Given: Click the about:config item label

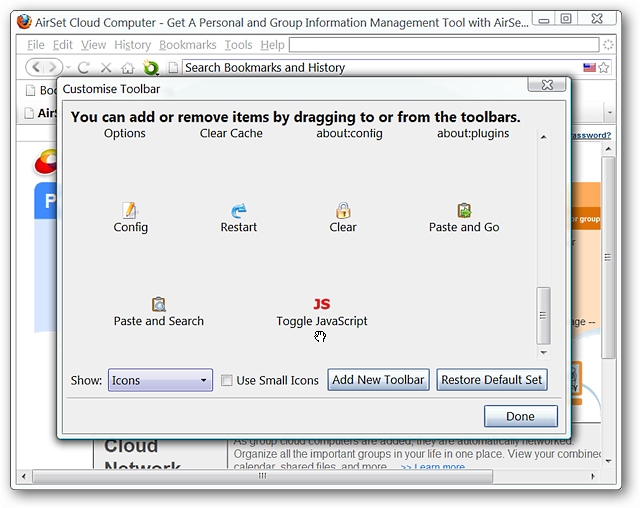Looking at the screenshot, I should coord(349,133).
